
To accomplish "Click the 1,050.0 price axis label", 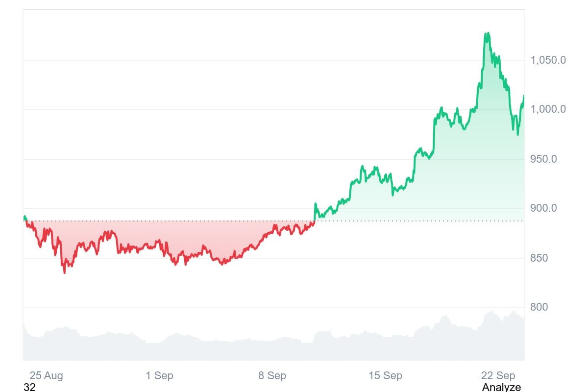I will (548, 60).
